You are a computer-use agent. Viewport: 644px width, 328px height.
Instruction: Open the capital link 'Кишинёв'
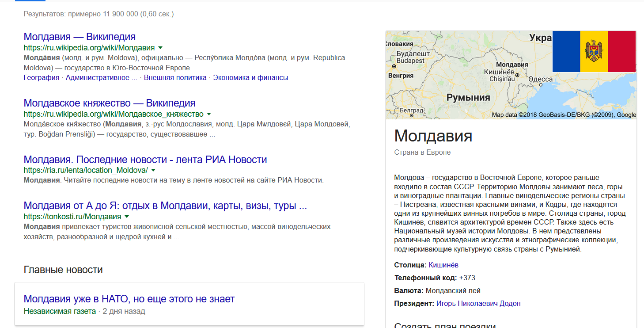coord(443,265)
